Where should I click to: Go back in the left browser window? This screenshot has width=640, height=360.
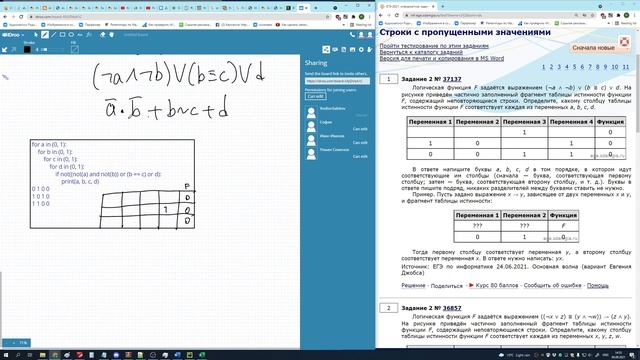tap(5, 17)
